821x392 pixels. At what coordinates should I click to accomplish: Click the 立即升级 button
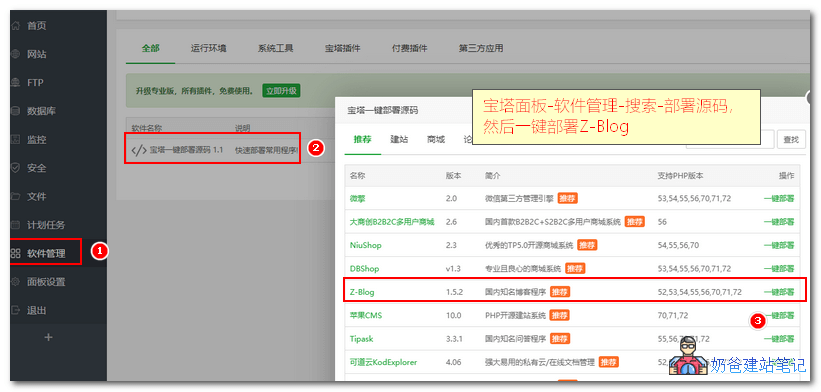click(281, 91)
